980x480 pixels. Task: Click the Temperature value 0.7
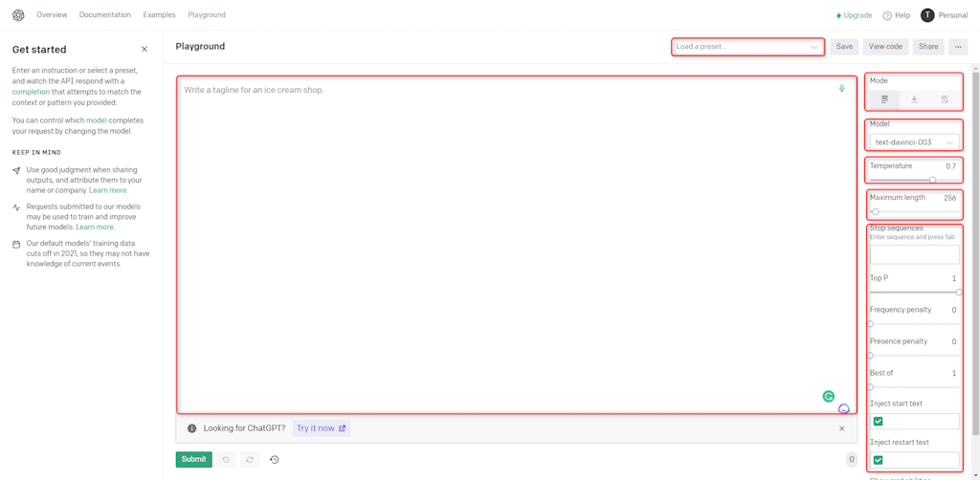click(950, 166)
